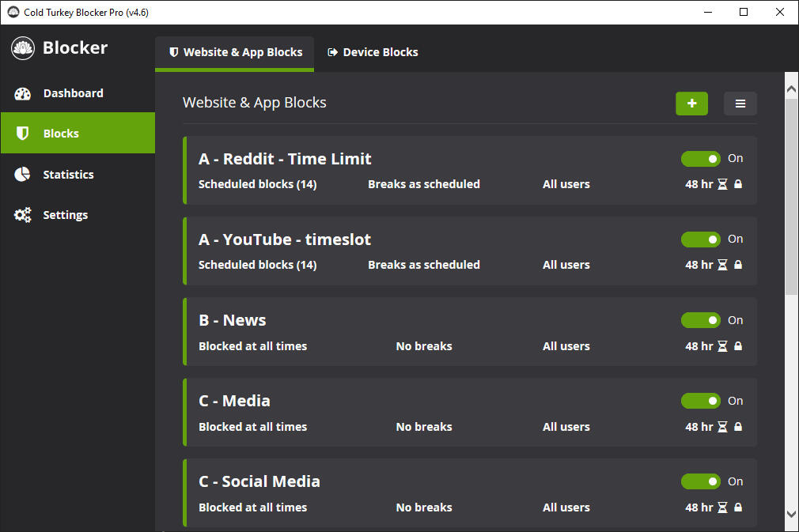The image size is (799, 532).
Task: Click the scrollbar down arrow
Action: pyautogui.click(x=791, y=515)
